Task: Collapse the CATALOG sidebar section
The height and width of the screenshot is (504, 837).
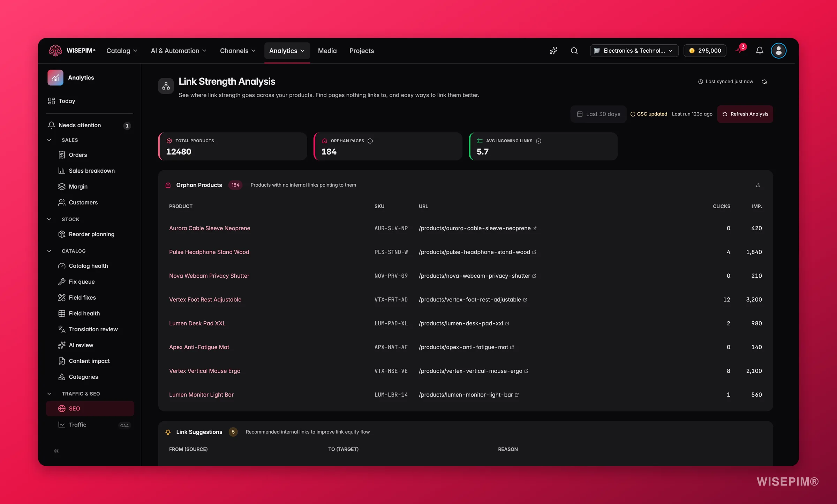Action: (x=49, y=251)
